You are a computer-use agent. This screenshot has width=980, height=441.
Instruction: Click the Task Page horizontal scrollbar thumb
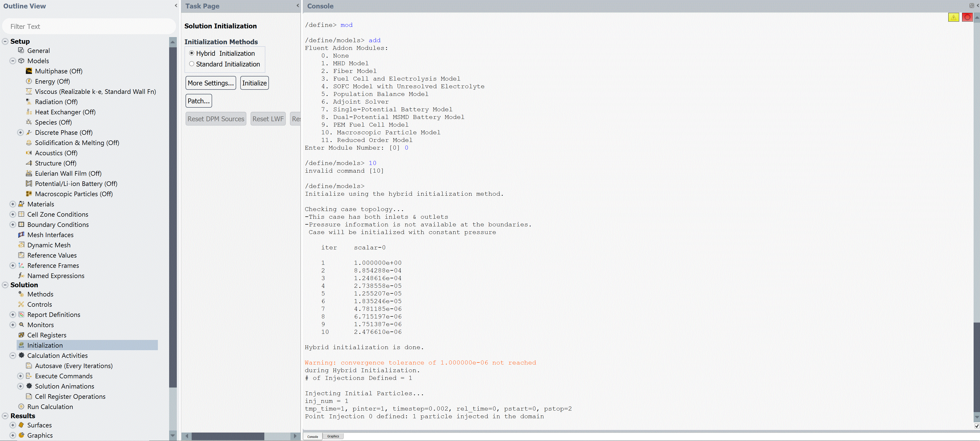227,436
